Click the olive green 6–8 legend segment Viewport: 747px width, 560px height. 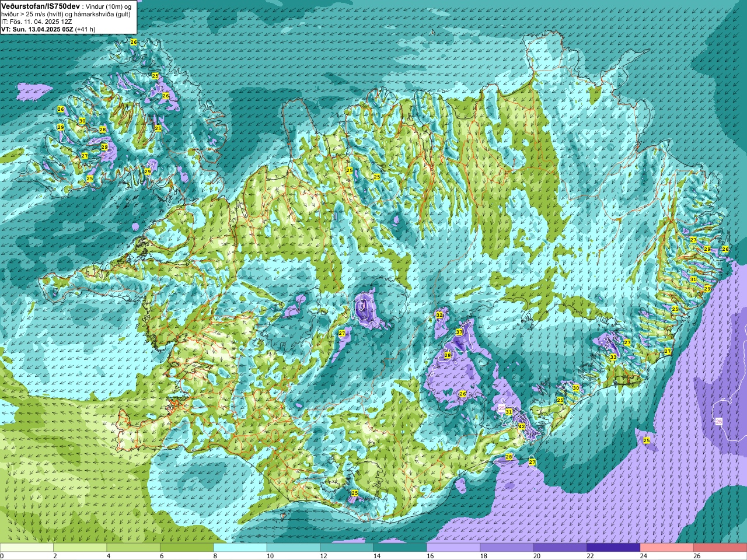187,548
